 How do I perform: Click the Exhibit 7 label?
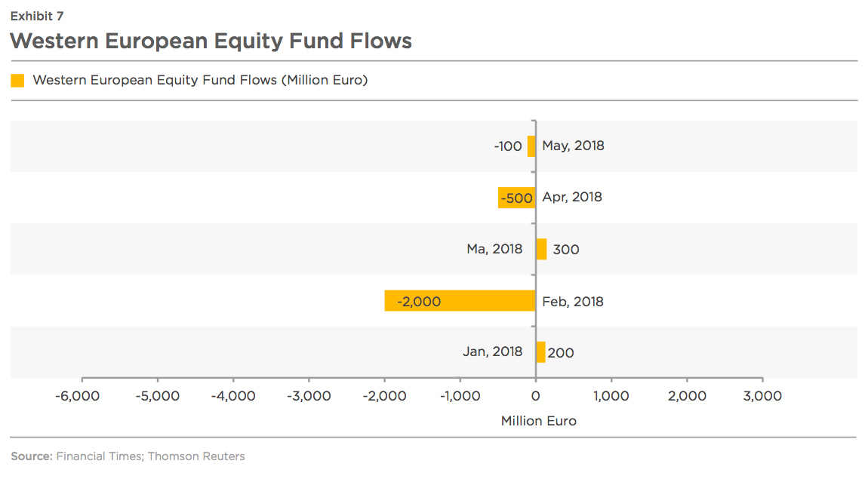tap(37, 16)
